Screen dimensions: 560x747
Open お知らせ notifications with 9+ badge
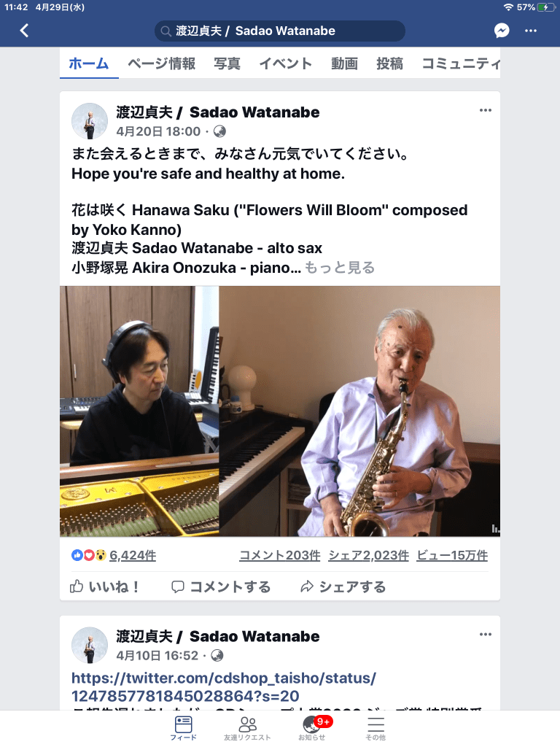pos(312,728)
